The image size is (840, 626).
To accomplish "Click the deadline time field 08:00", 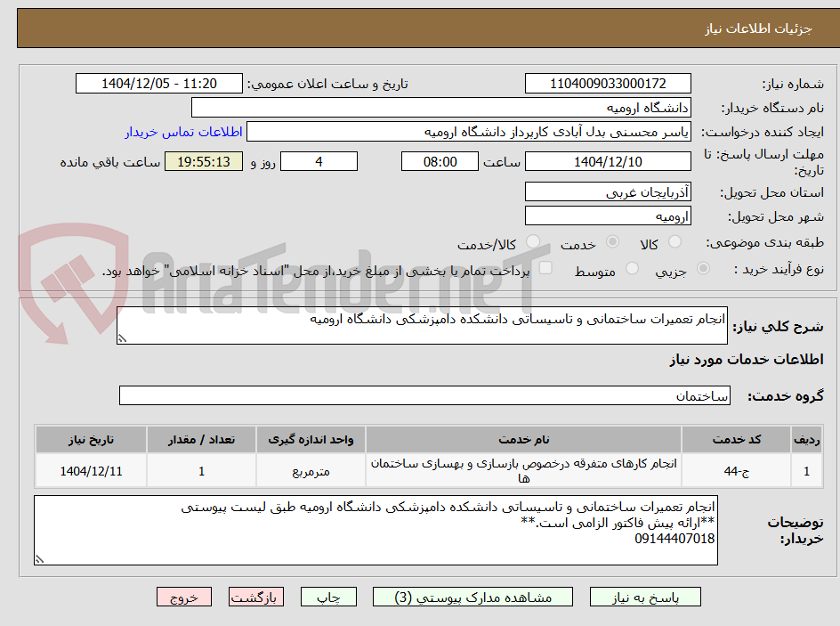I will [x=440, y=161].
